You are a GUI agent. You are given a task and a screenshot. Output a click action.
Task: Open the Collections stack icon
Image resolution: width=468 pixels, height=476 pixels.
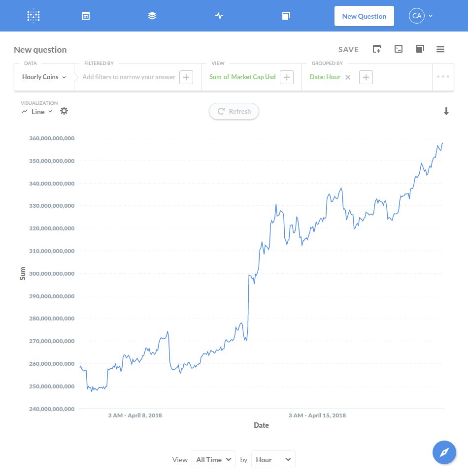(x=152, y=16)
